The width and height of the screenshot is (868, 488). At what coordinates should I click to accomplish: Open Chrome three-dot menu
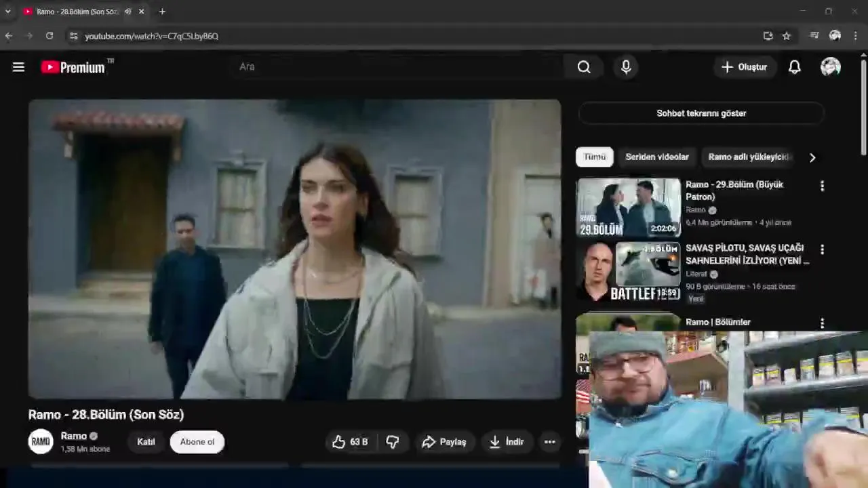click(855, 36)
